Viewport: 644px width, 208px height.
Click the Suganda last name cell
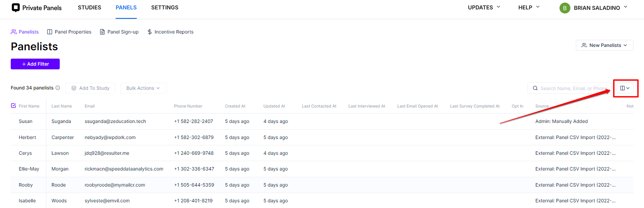pos(61,121)
